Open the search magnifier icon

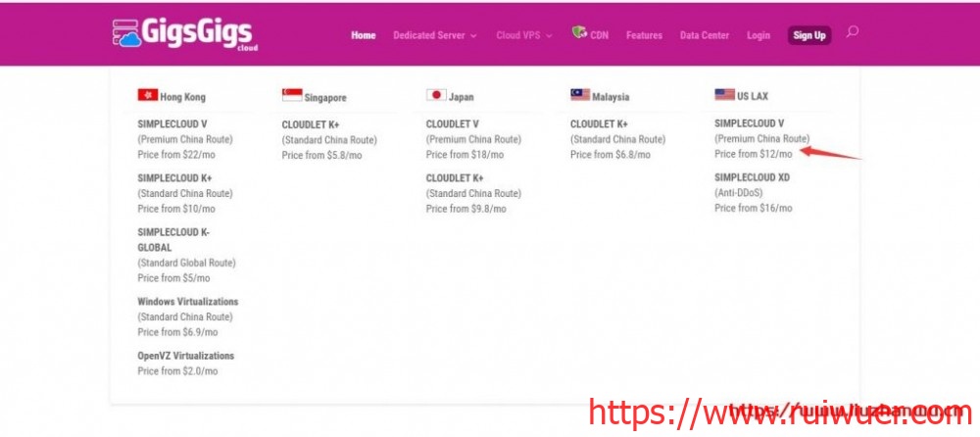point(852,32)
